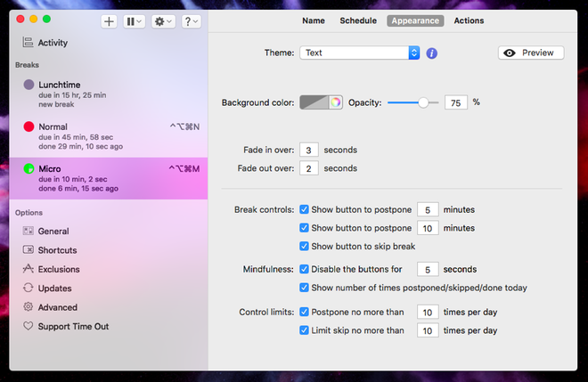Click the blue info icon beside Theme
This screenshot has height=382, width=588.
[x=432, y=53]
